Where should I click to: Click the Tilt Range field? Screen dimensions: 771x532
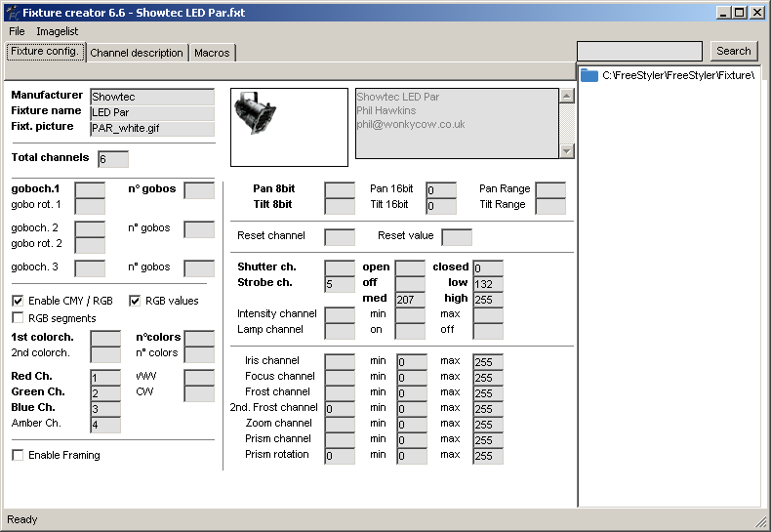point(550,206)
